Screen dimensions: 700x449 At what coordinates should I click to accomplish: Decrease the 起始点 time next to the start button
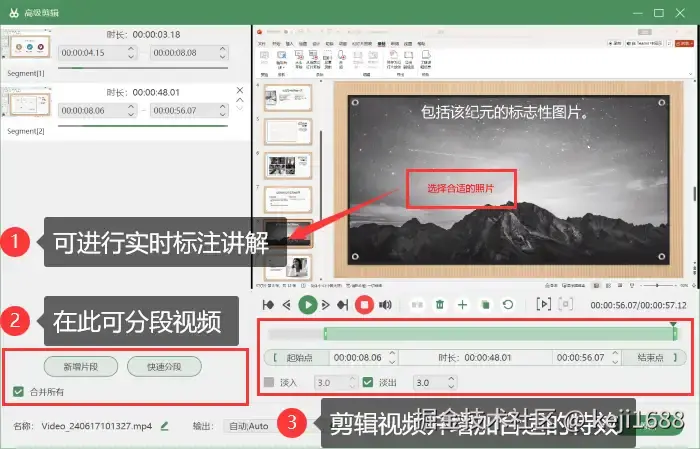[x=392, y=361]
